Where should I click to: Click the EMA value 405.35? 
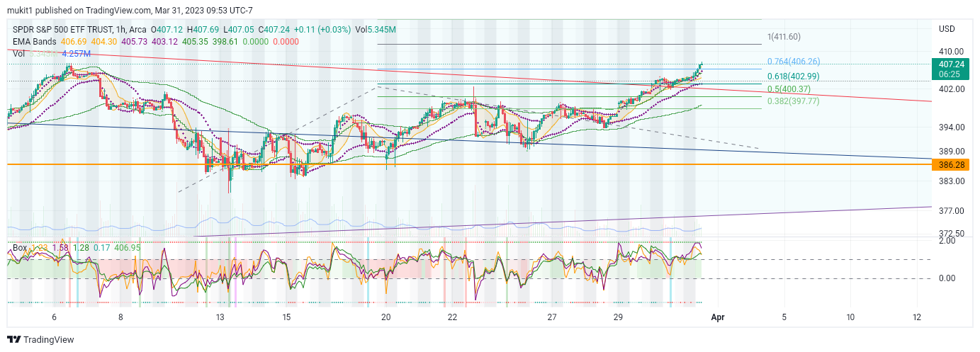click(196, 42)
